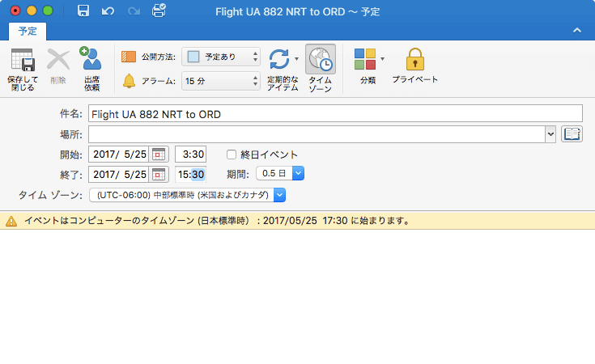Expand the 定期的なアイテム dropdown arrow

(x=297, y=59)
